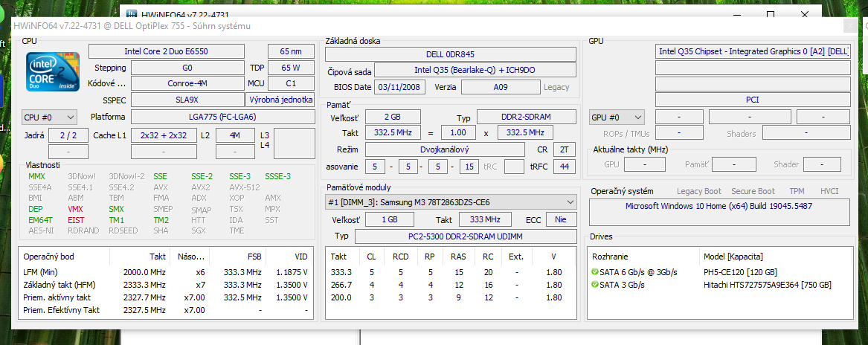The height and width of the screenshot is (345, 868).
Task: Click the GPU bus PCI field
Action: tap(753, 100)
